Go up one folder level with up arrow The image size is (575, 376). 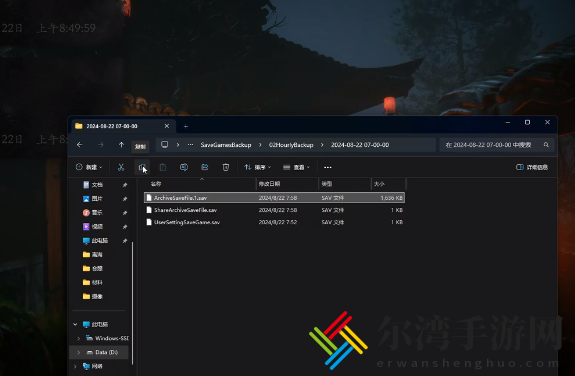(121, 145)
